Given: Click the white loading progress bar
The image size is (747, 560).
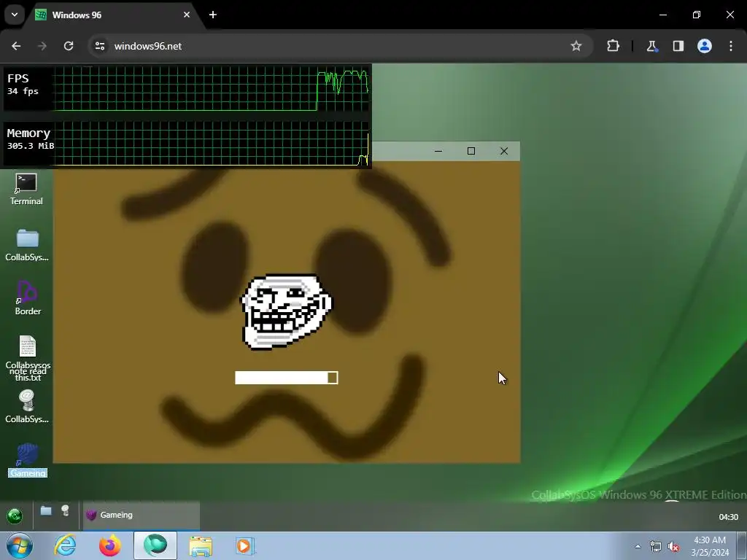Looking at the screenshot, I should 286,378.
